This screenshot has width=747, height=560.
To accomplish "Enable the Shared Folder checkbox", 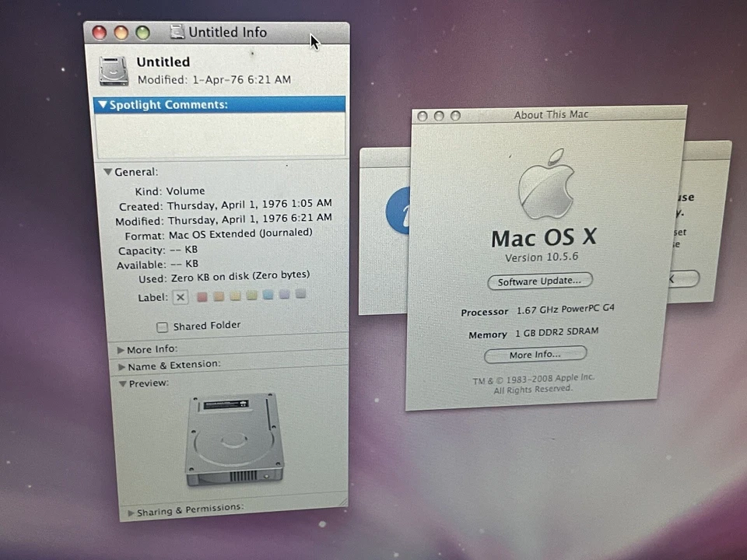I will coord(162,326).
